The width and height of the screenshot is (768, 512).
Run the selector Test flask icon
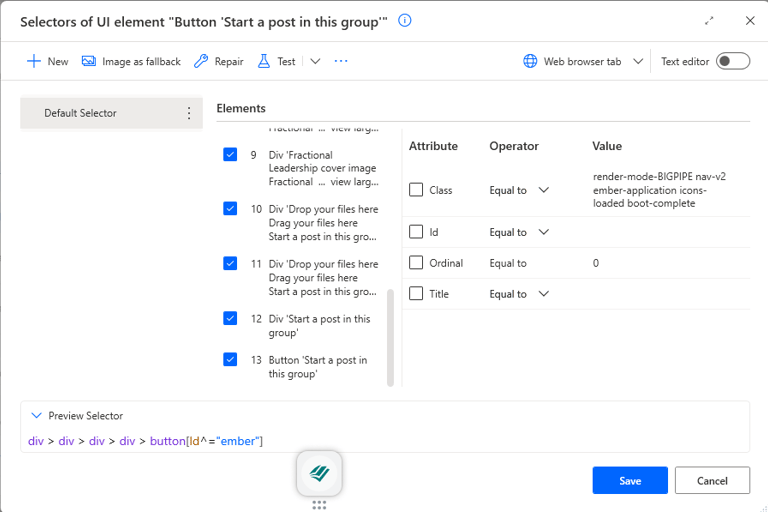[264, 61]
